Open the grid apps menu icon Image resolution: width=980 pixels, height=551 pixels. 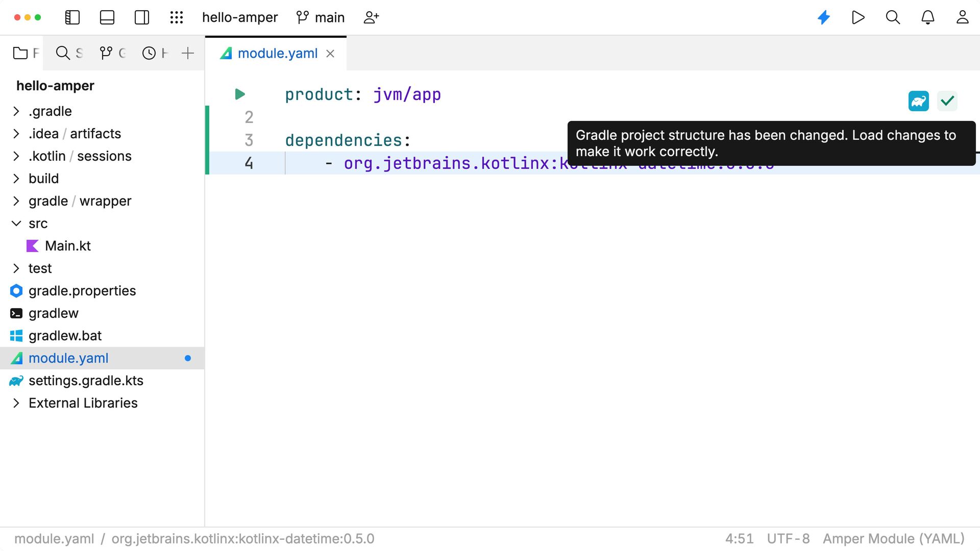click(177, 17)
